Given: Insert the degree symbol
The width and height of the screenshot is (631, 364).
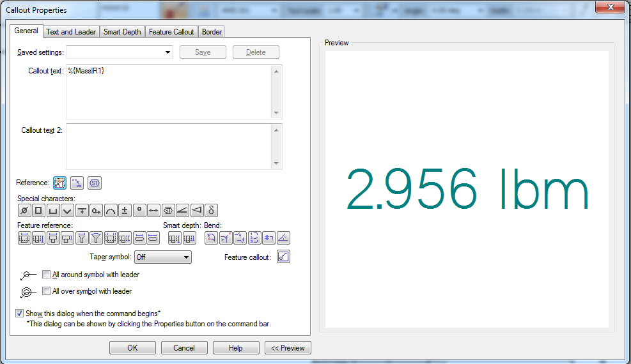Looking at the screenshot, I should click(139, 210).
